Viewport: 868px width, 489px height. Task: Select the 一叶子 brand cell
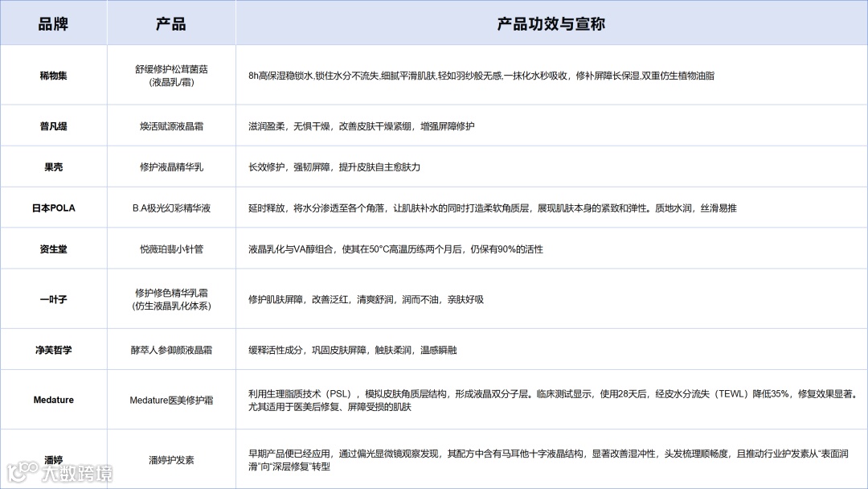click(x=53, y=300)
